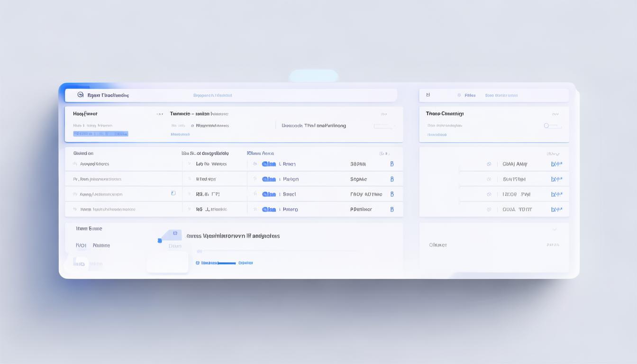Screen dimensions: 637x364
Task: Click the circular logo icon in the top-left header
Action: point(80,95)
